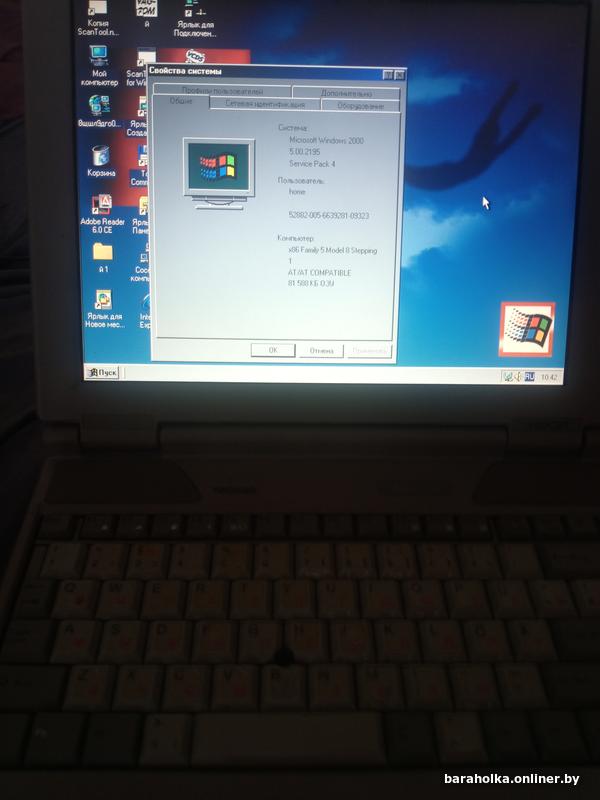The image size is (600, 800).
Task: Switch to Сетевая идентификация tab
Action: [265, 104]
